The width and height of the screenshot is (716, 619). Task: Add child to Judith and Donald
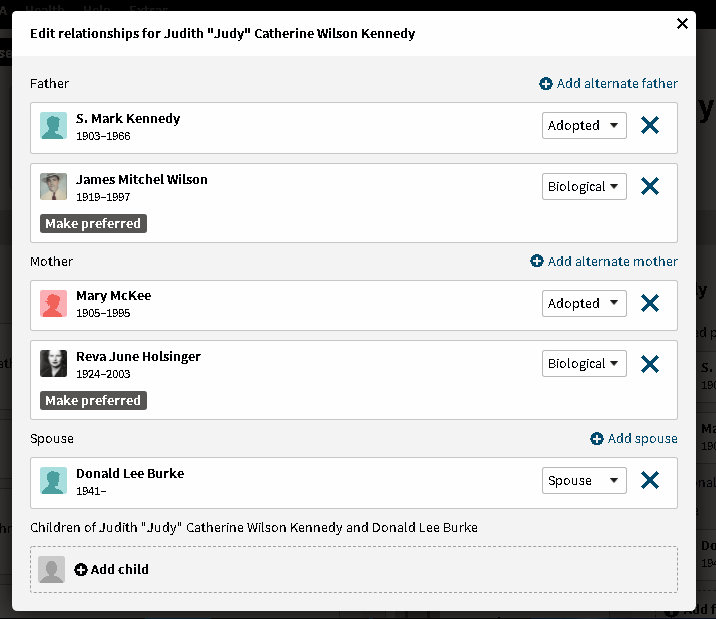click(111, 570)
